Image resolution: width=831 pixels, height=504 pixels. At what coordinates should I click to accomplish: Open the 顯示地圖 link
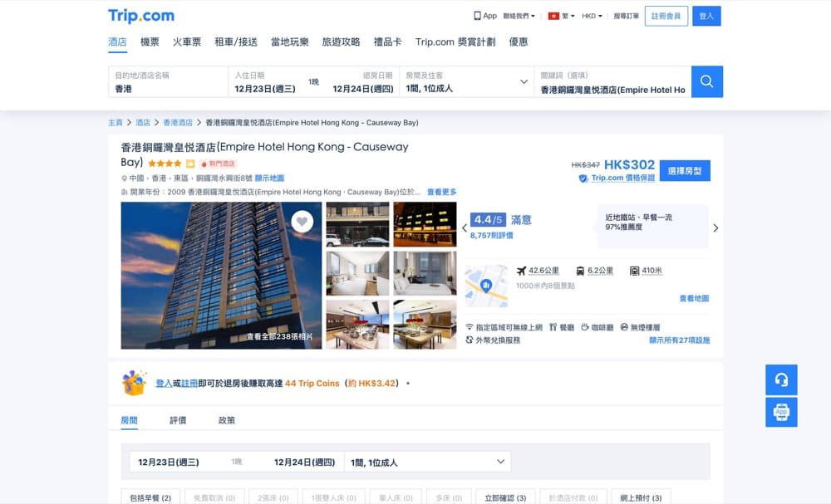[x=269, y=179]
